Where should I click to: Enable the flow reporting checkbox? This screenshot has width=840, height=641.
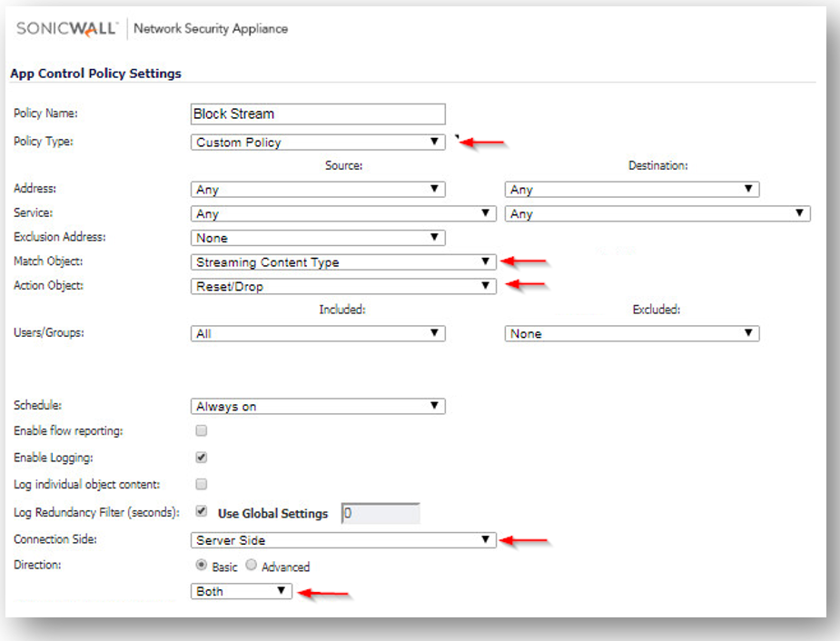pyautogui.click(x=202, y=430)
